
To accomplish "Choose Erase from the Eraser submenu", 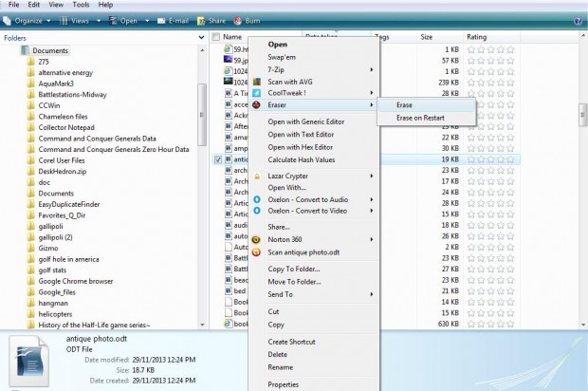I will pos(427,105).
